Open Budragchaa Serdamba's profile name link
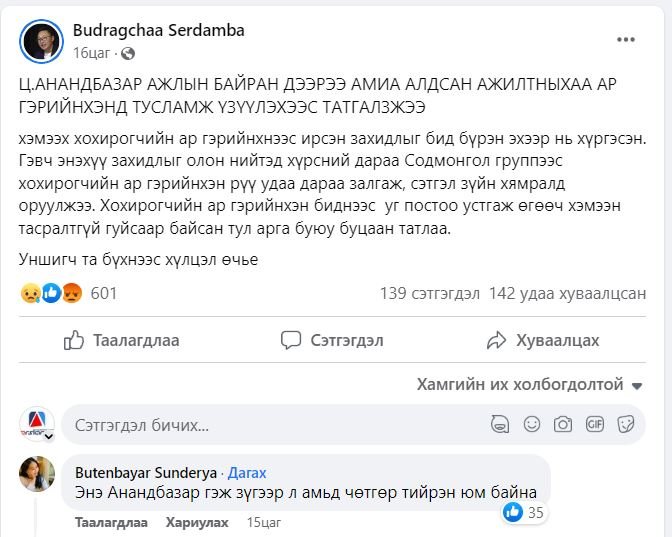 pos(158,30)
